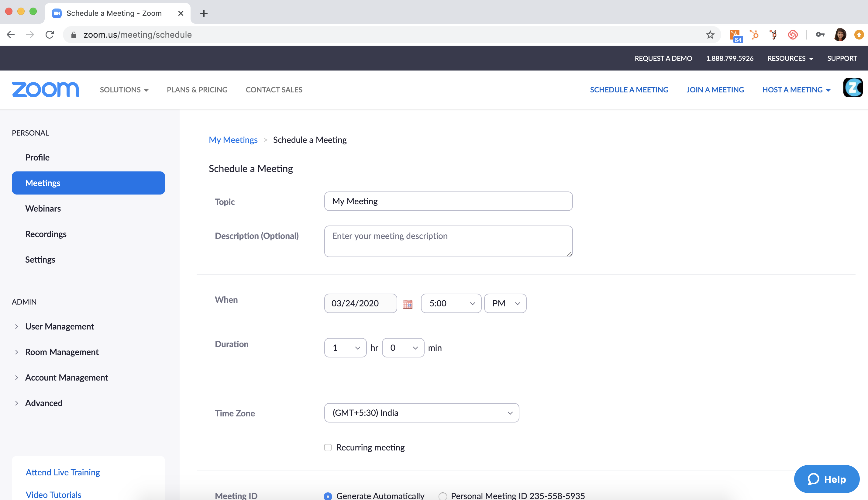The height and width of the screenshot is (500, 868).
Task: Open the Help chat button
Action: [x=826, y=479]
